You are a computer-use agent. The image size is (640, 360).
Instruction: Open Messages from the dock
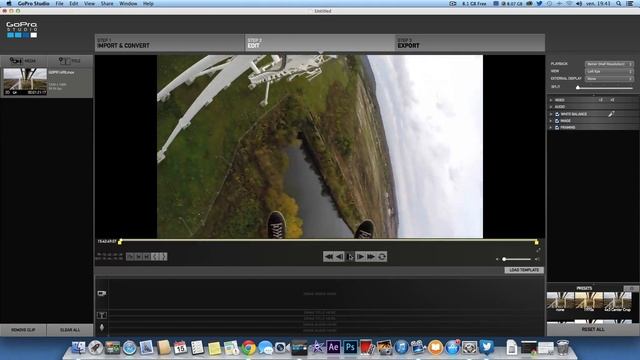point(265,347)
